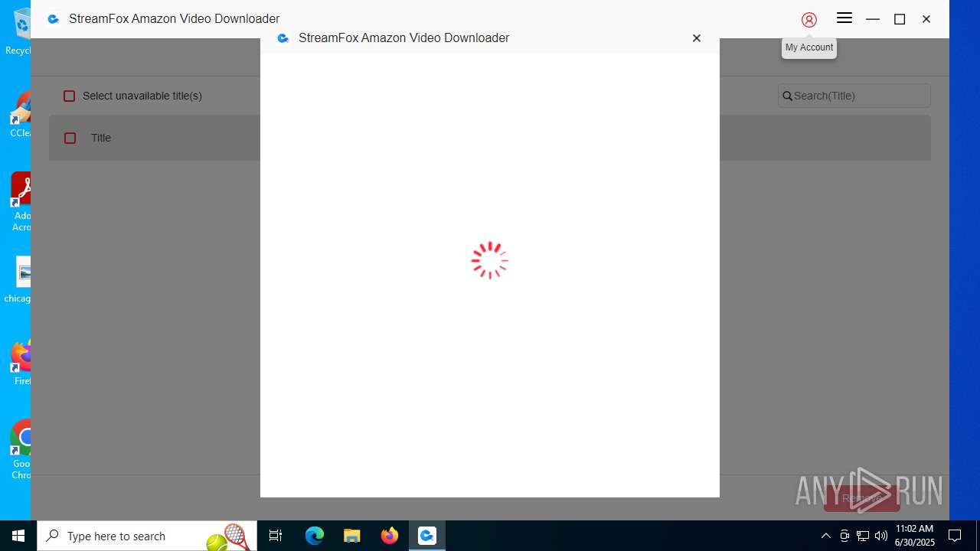Select the Recycle Bin desktop icon
980x551 pixels.
[18, 32]
